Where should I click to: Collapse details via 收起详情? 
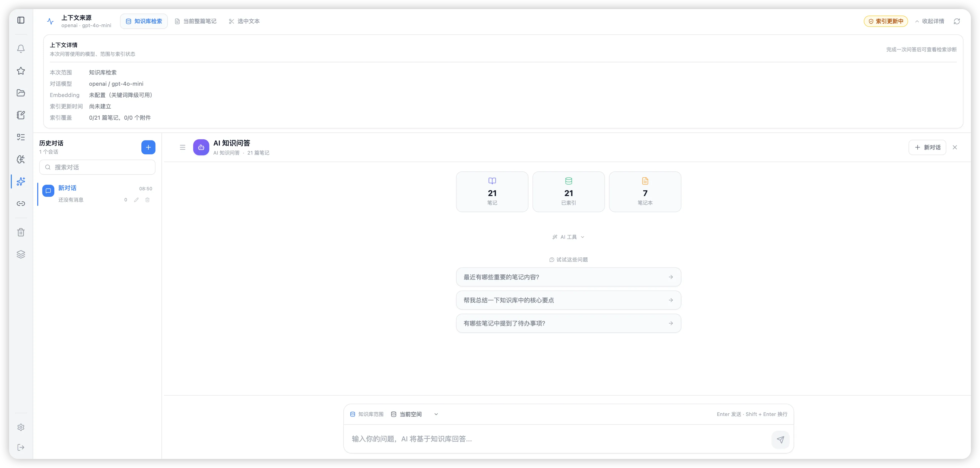(929, 21)
